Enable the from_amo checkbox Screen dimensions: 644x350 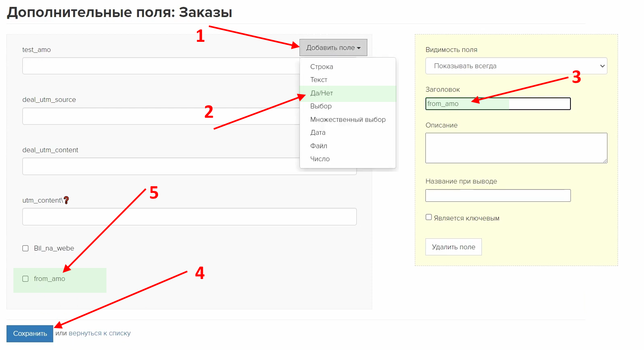pos(26,279)
